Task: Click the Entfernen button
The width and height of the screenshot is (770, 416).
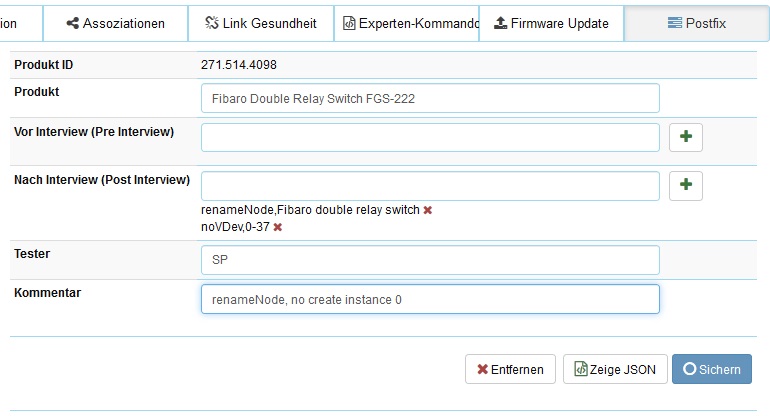Action: [x=510, y=369]
